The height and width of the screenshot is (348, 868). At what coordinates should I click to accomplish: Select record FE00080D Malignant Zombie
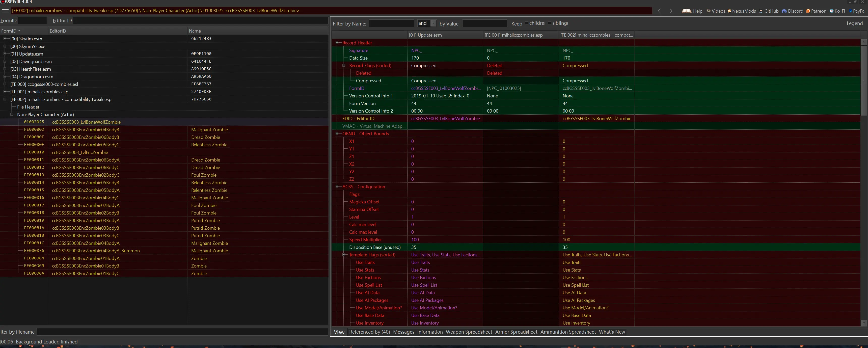click(164, 129)
